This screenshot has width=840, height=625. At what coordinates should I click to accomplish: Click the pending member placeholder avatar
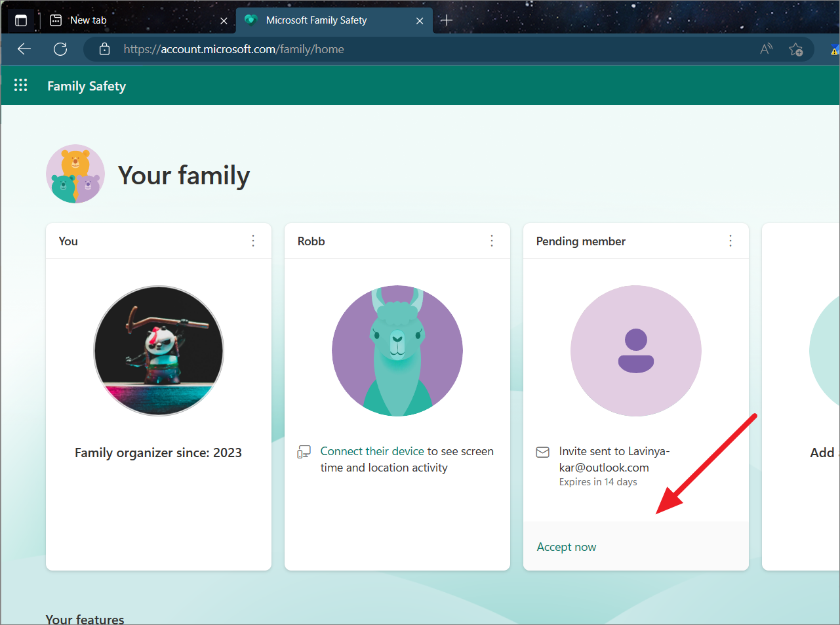click(636, 350)
